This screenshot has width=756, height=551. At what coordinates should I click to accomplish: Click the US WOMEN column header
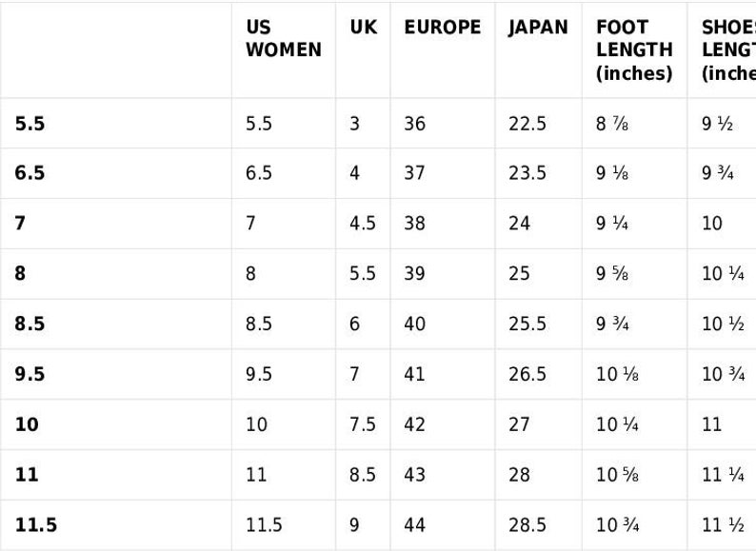pos(283,39)
